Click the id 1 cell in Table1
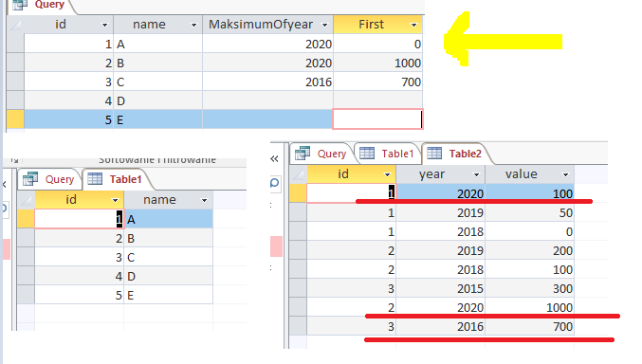This screenshot has height=364, width=642. tap(79, 219)
